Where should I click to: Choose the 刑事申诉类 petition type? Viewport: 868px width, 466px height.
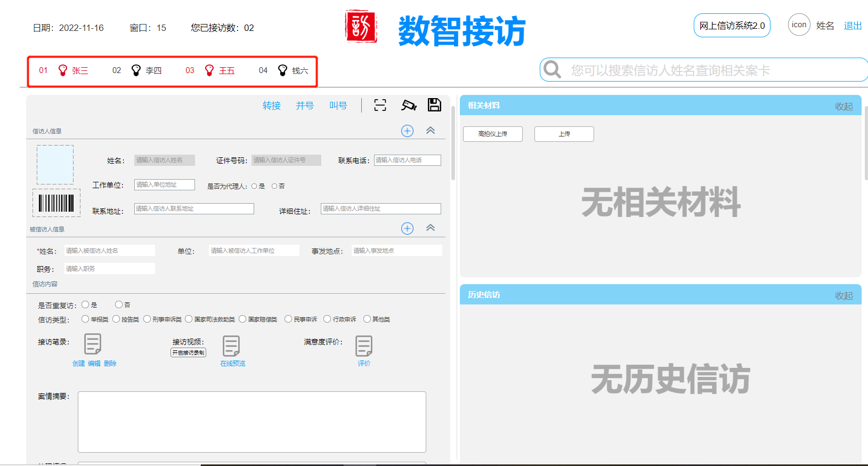[147, 319]
